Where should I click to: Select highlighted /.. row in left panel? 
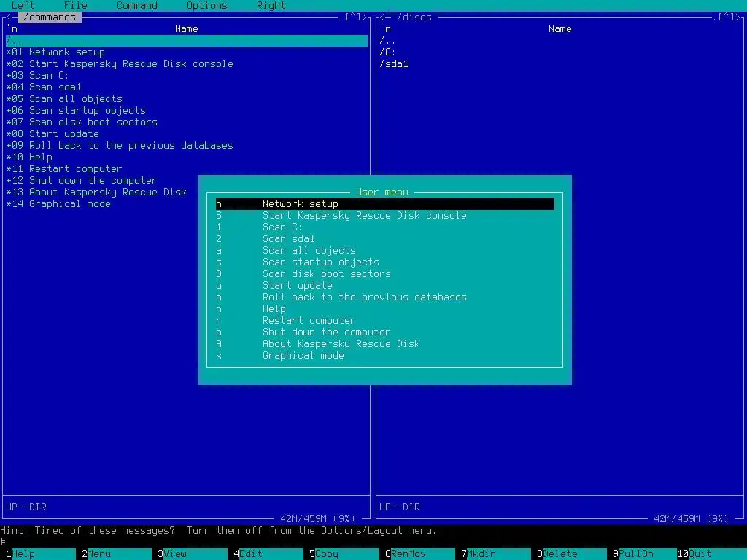pyautogui.click(x=186, y=41)
